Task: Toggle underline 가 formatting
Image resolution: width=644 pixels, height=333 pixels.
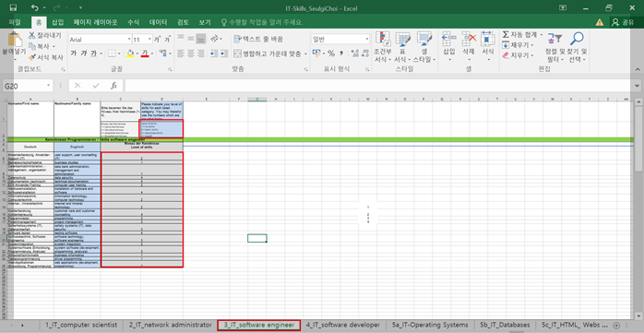Action: pyautogui.click(x=93, y=54)
